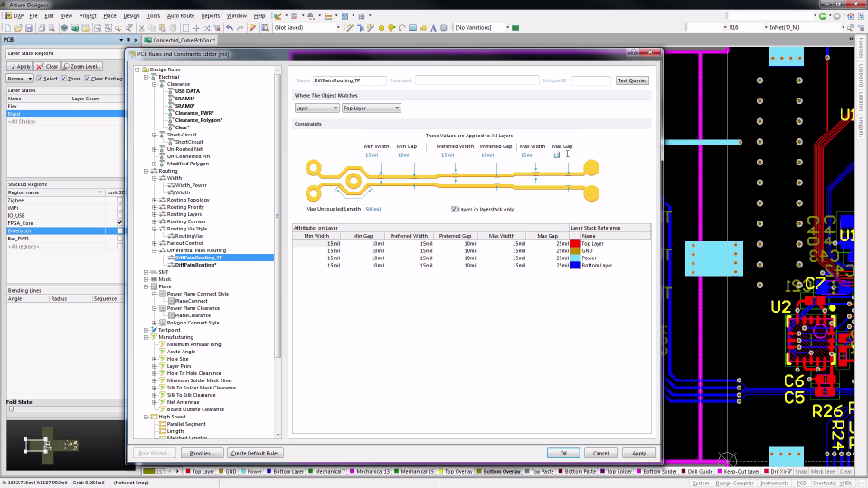
Task: Toggle the Select checkbox in the PCB panel
Action: [x=39, y=79]
